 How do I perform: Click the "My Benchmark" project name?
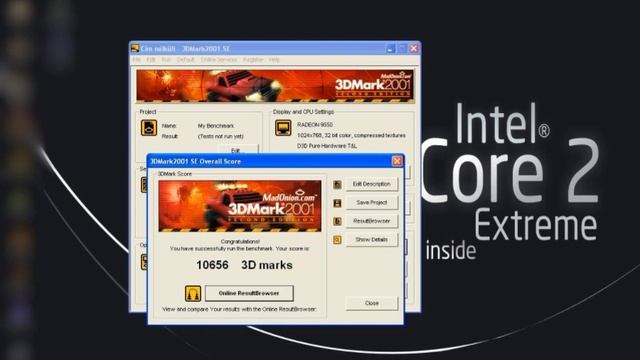click(216, 126)
